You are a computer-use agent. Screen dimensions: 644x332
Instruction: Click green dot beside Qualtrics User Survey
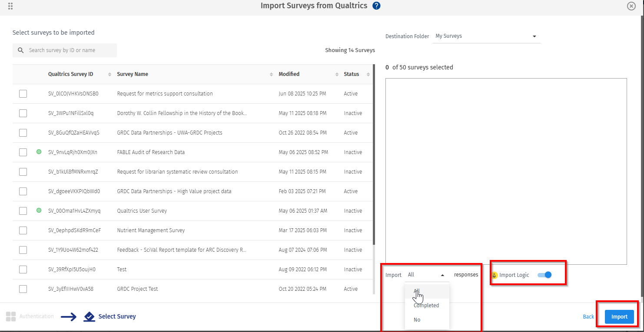point(39,210)
